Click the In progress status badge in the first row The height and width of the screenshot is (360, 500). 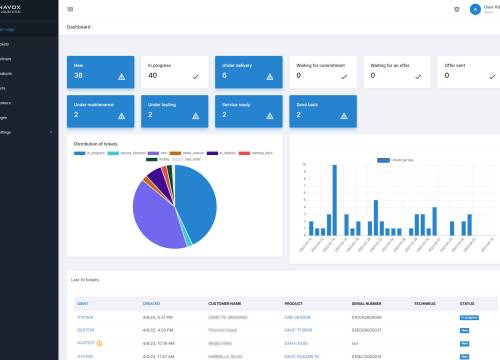tap(469, 318)
